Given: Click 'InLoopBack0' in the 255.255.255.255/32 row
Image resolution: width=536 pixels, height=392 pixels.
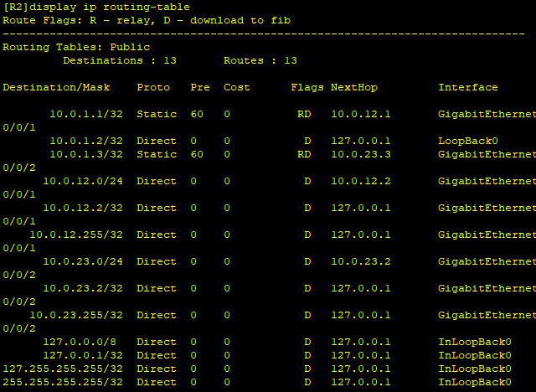Looking at the screenshot, I should [x=475, y=382].
